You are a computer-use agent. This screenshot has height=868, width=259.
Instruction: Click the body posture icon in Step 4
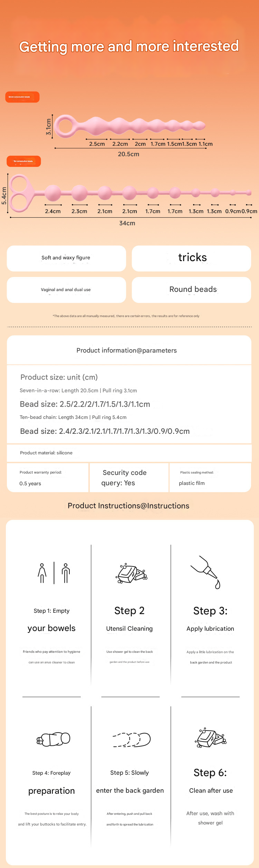pyautogui.click(x=54, y=739)
